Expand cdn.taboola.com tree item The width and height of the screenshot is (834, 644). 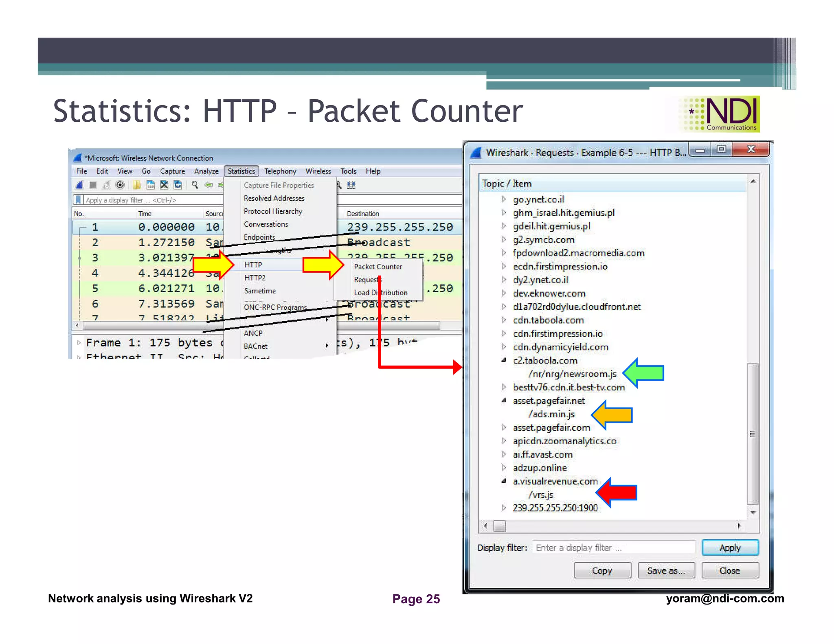pos(504,320)
